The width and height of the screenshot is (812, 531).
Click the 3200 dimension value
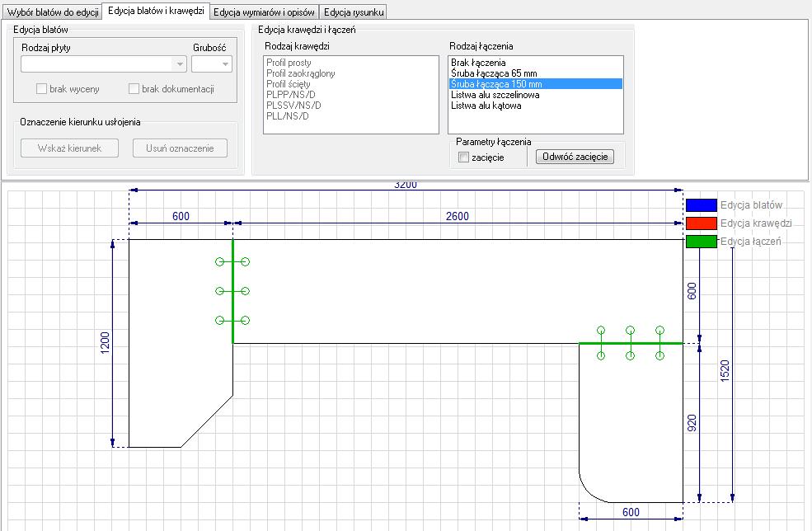[406, 185]
